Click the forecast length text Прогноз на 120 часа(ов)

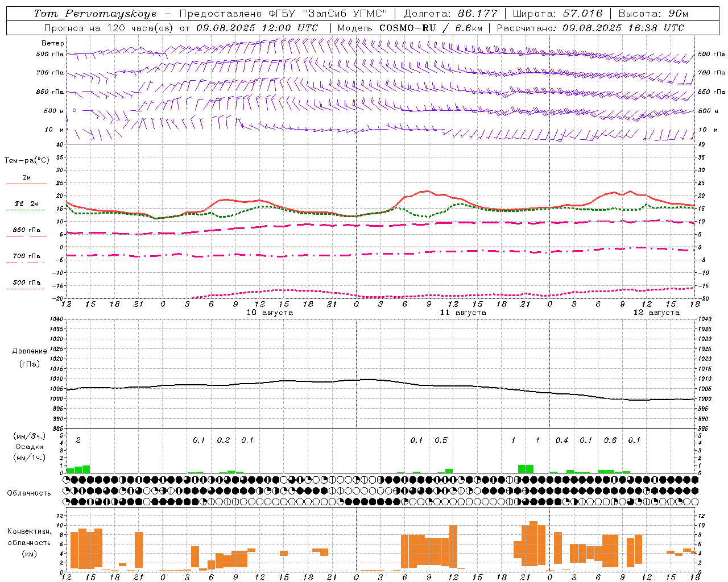109,28
